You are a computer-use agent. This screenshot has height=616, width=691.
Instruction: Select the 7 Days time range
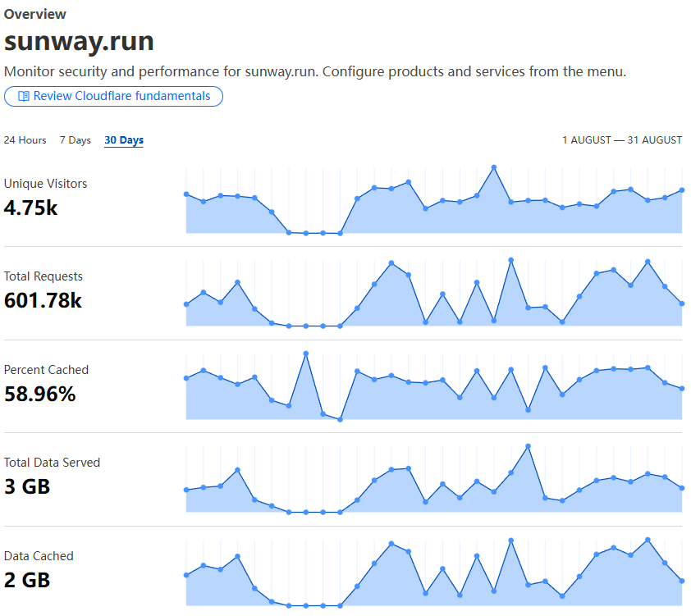(75, 140)
